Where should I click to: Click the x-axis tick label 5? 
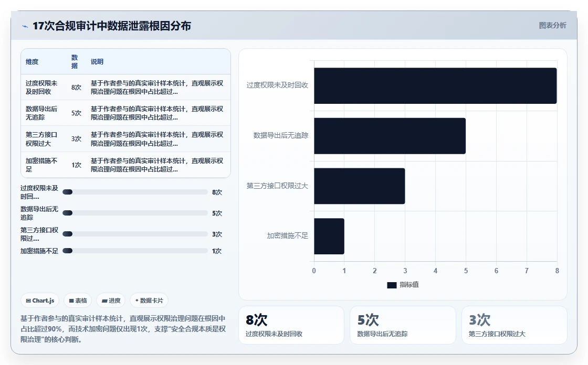point(466,271)
